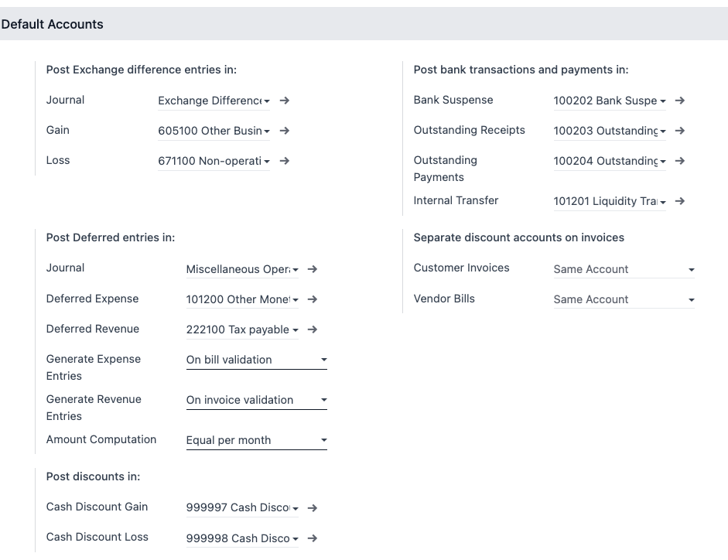Click 'Separate discount accounts on invoices' heading
The image size is (728, 560).
coord(518,237)
